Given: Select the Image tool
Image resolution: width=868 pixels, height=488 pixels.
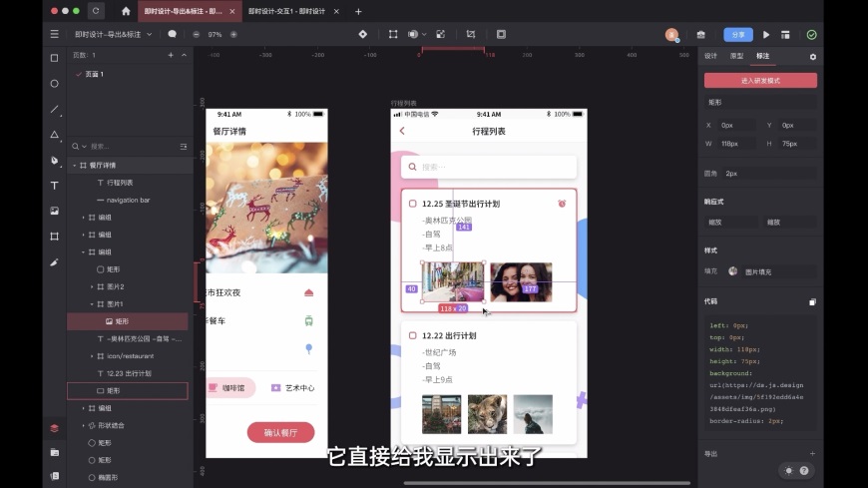Looking at the screenshot, I should [54, 211].
